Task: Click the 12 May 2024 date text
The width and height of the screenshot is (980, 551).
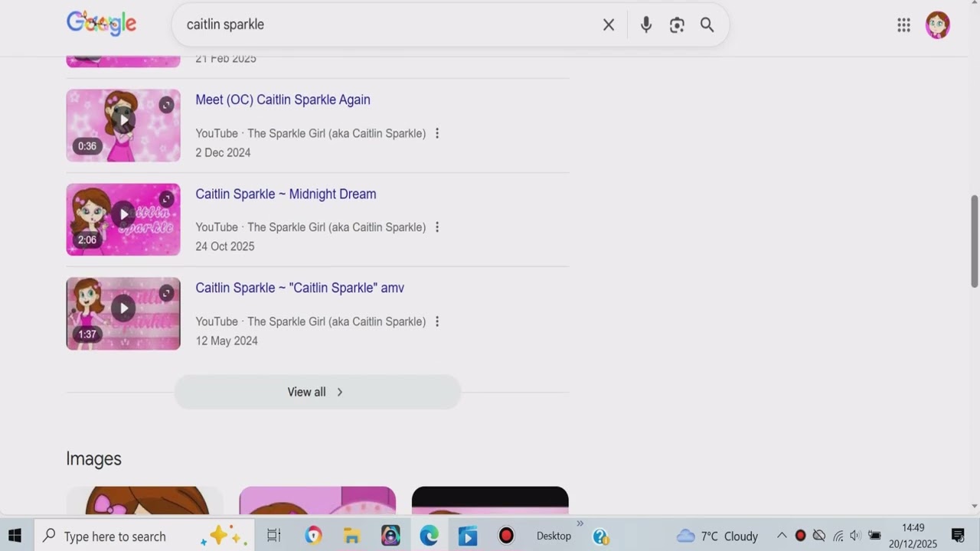Action: click(227, 341)
